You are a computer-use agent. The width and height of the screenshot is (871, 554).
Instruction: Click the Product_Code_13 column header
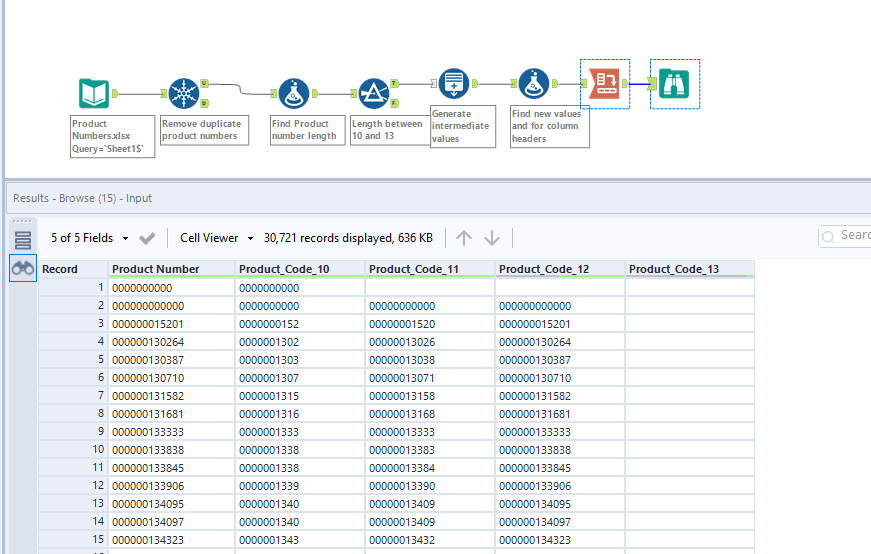689,269
